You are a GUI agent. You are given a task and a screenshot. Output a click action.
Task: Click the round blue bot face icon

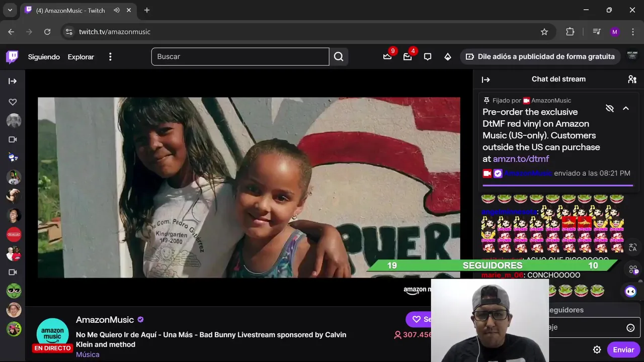click(630, 291)
